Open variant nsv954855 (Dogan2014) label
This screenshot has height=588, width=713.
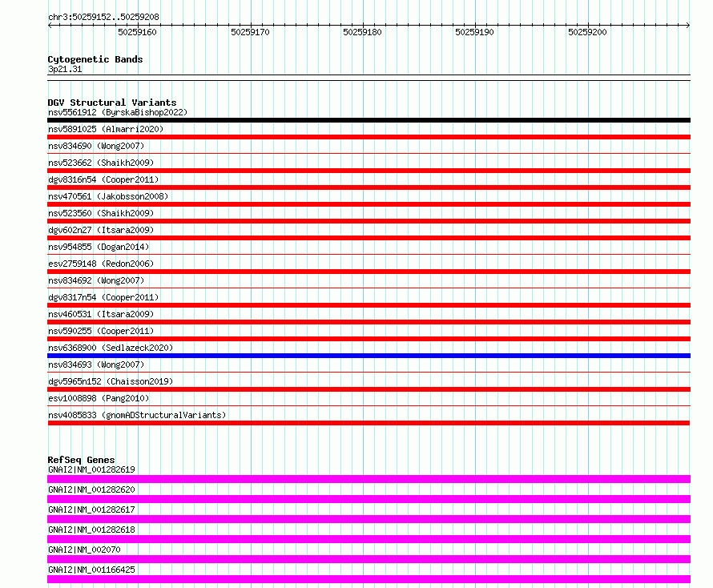click(x=99, y=247)
